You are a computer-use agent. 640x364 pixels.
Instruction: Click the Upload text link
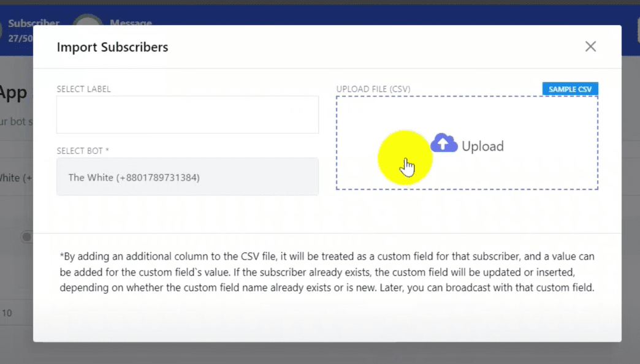pyautogui.click(x=482, y=146)
